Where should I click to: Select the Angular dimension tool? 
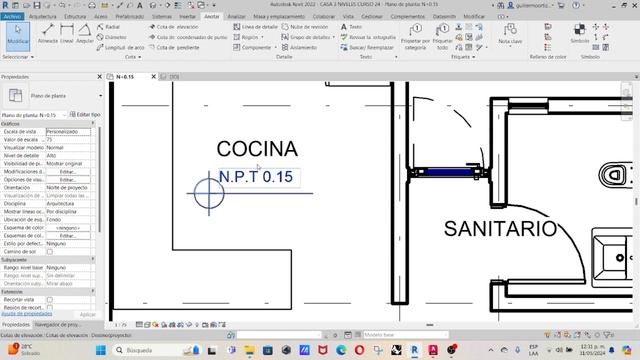84,33
